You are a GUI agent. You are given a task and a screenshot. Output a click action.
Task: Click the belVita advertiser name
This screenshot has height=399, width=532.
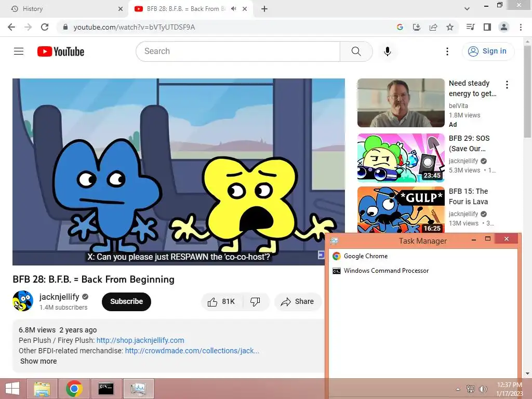click(458, 106)
